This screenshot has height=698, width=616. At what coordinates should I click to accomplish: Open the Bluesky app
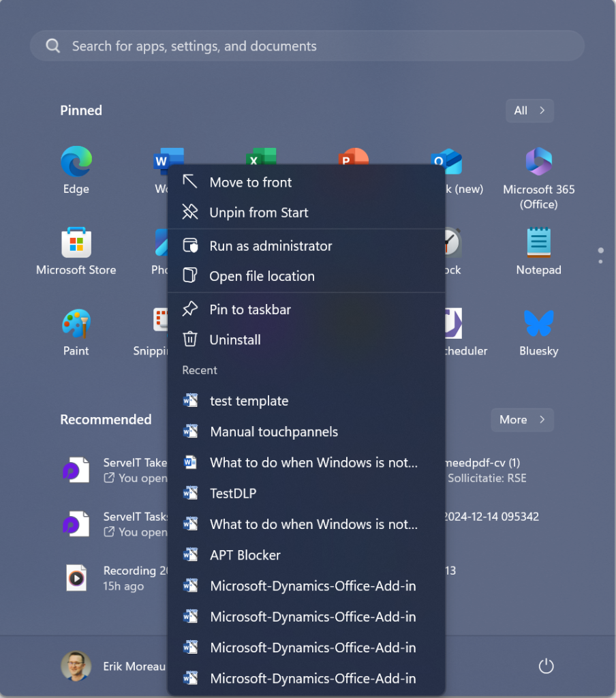pos(538,331)
